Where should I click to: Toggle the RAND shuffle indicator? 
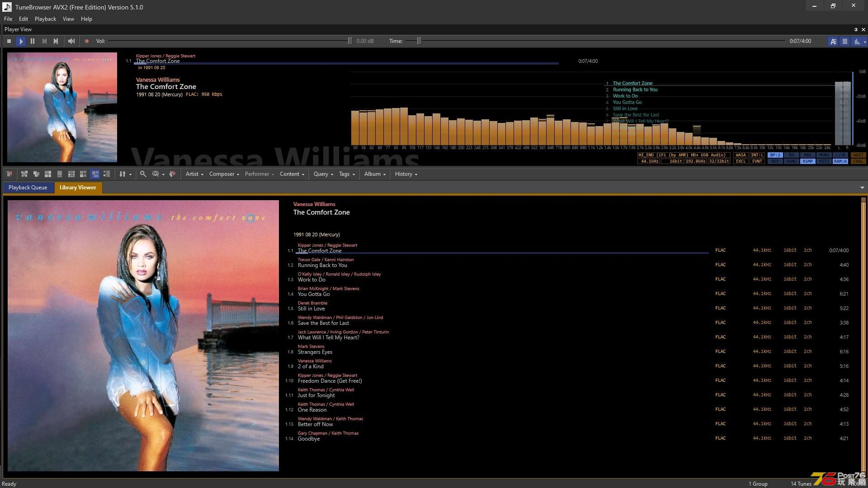point(791,161)
